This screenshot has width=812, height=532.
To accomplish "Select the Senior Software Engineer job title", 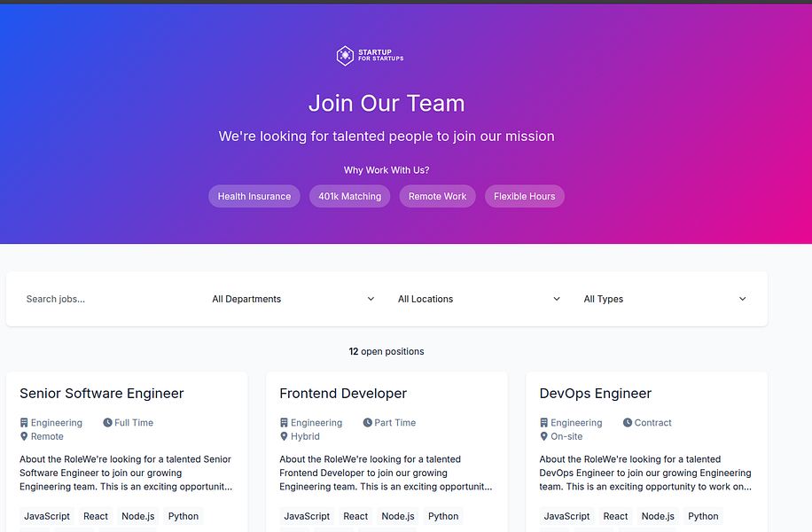I will 100,393.
